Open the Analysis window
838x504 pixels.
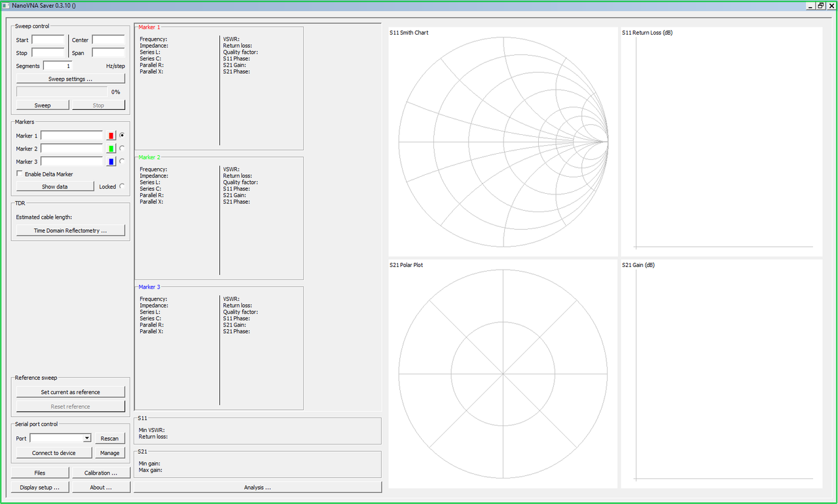[x=258, y=487]
